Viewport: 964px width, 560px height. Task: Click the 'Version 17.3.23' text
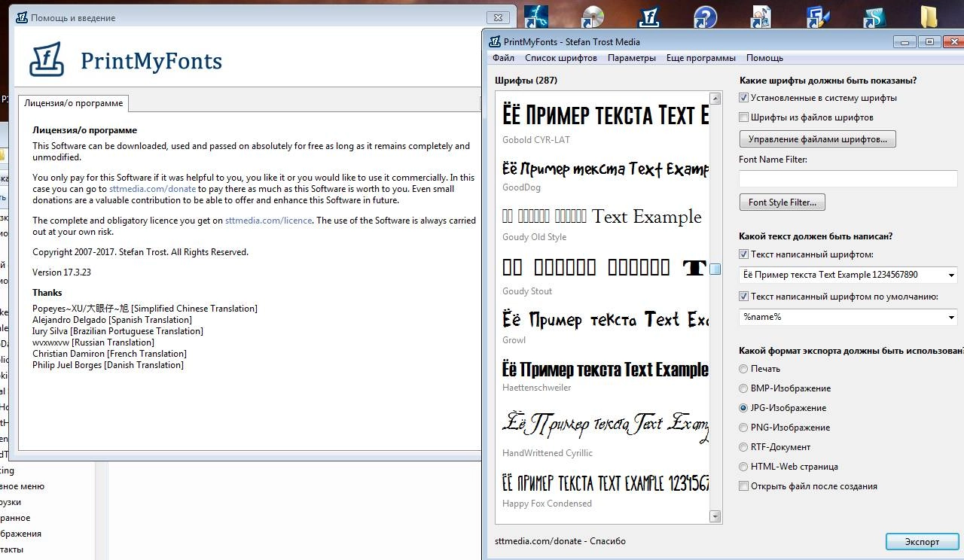click(x=62, y=272)
